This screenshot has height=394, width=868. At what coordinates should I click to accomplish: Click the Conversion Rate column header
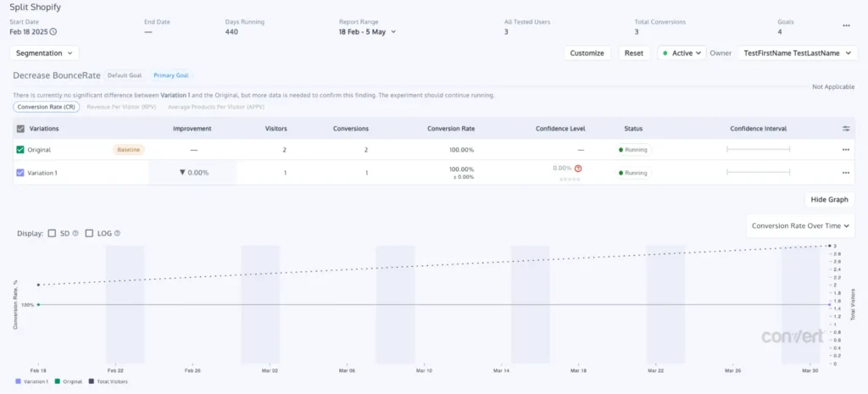[x=451, y=129]
